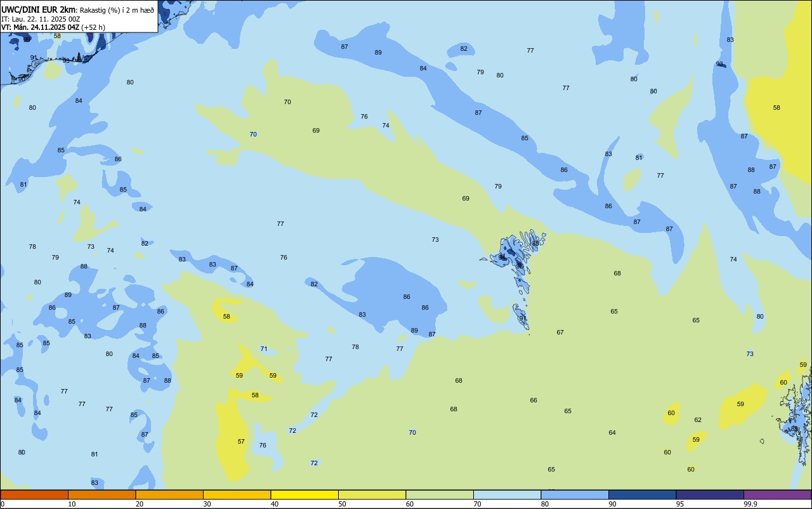Click the 'Rakastig (%) í 2 m hæð' label

pos(117,10)
